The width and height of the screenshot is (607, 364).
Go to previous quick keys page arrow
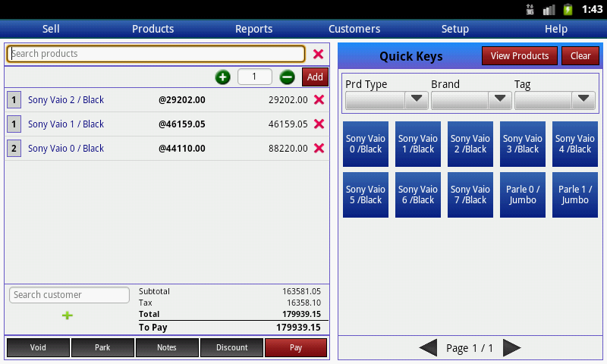[x=428, y=348]
